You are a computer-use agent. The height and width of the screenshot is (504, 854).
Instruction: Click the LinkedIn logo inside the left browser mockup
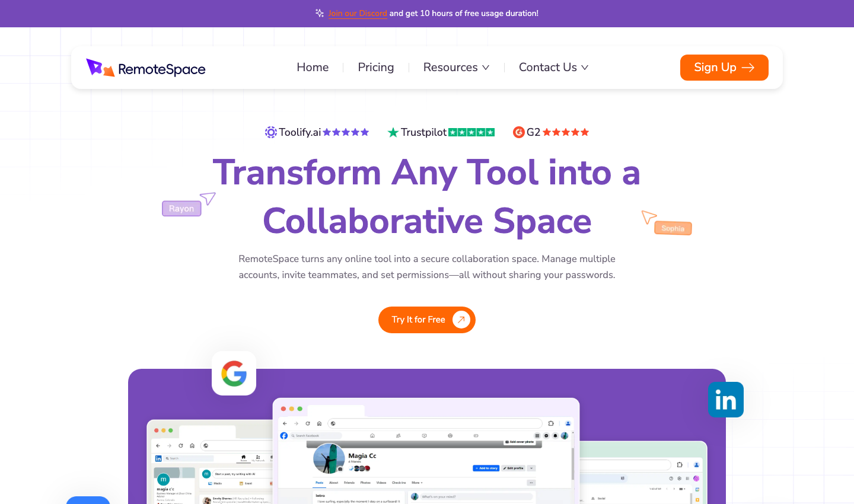158,458
